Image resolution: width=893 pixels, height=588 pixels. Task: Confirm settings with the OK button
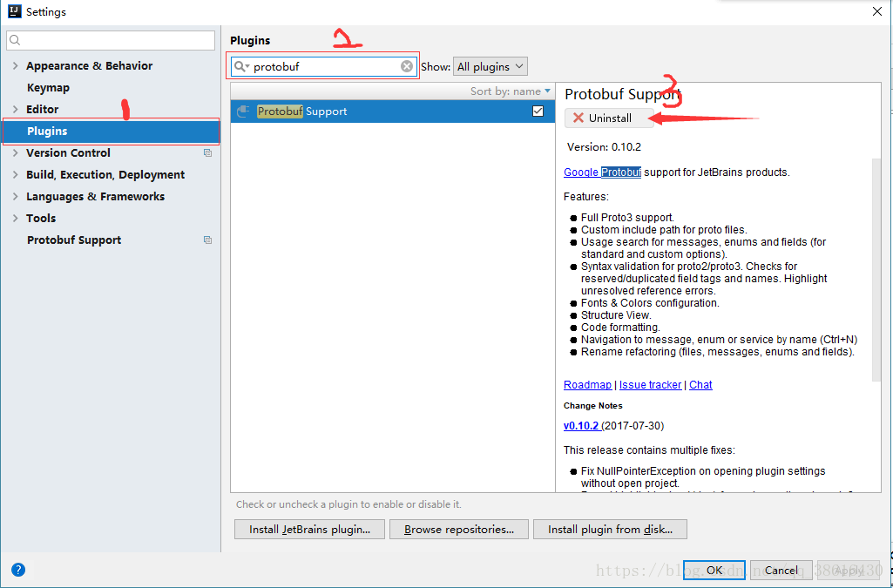[x=714, y=570]
